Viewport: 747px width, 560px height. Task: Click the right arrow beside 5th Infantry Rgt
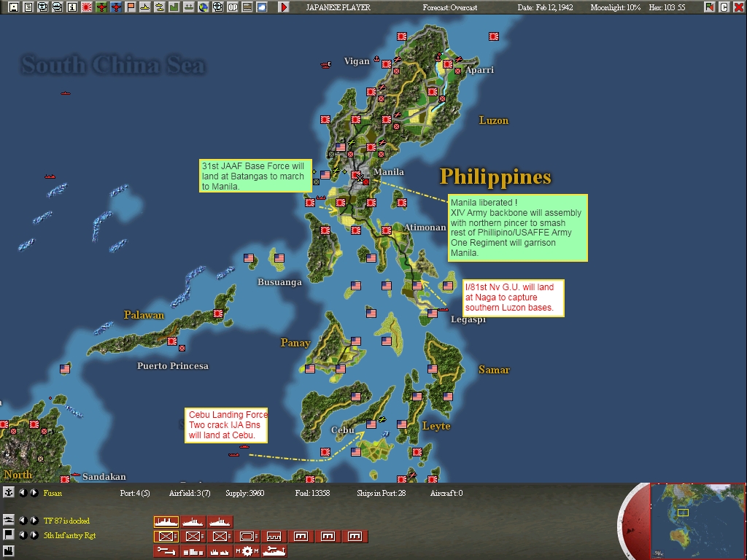(34, 534)
